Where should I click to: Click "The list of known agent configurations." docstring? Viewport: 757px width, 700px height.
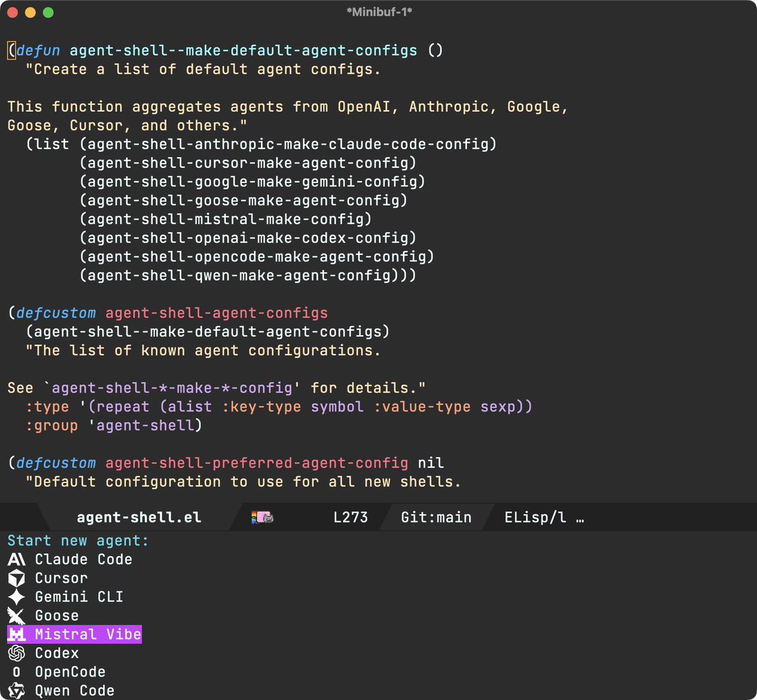203,351
